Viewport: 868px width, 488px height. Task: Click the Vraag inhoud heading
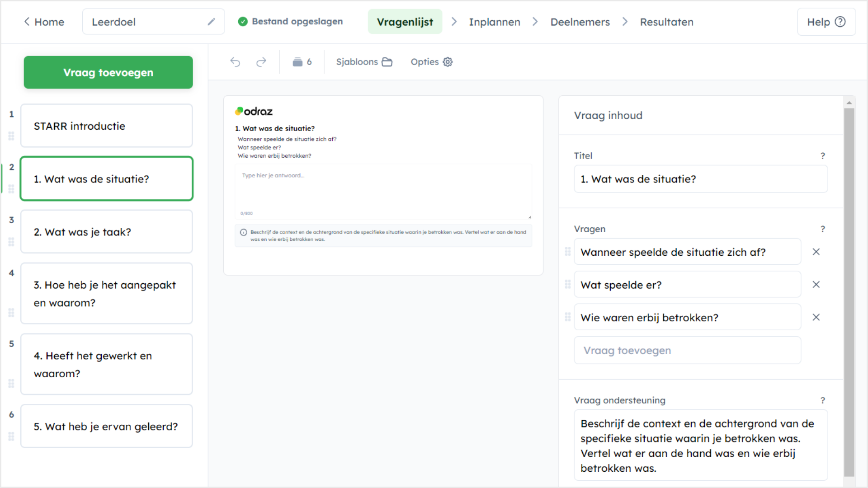coord(608,115)
